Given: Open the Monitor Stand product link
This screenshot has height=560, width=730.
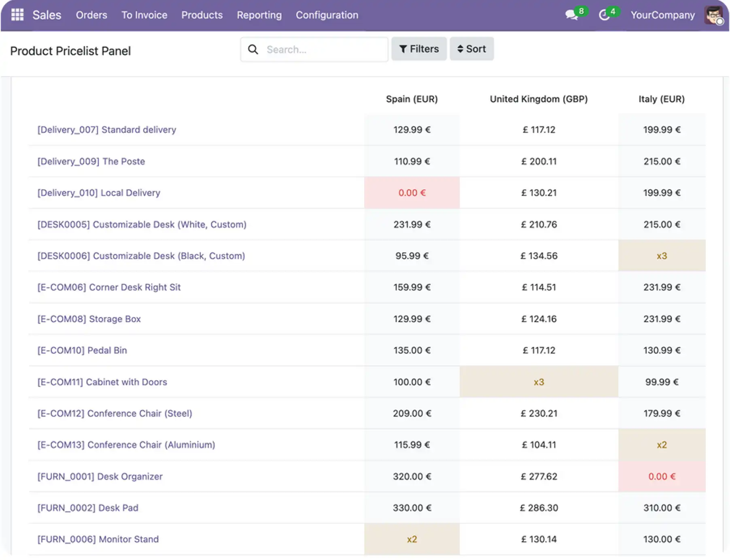Looking at the screenshot, I should [x=98, y=539].
